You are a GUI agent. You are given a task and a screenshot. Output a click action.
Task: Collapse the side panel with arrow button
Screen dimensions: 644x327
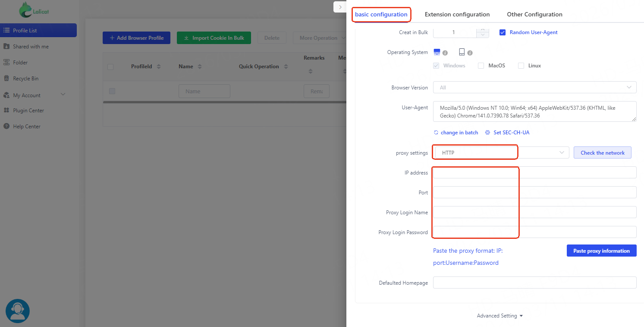[340, 7]
